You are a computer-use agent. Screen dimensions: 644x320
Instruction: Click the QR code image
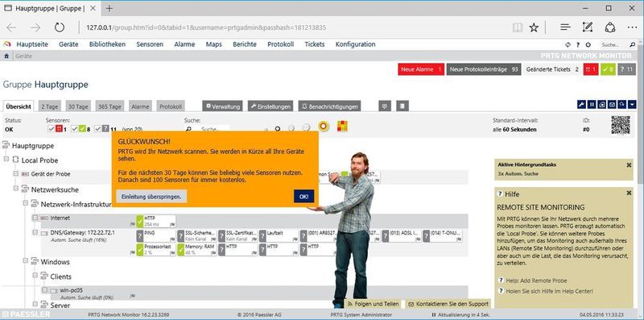(x=620, y=125)
